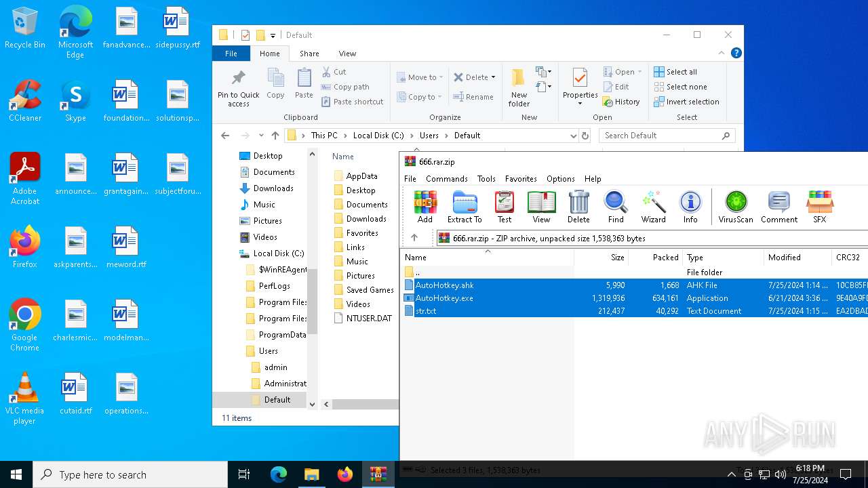Click the History button
Screen dimensions: 868x488
pos(621,102)
